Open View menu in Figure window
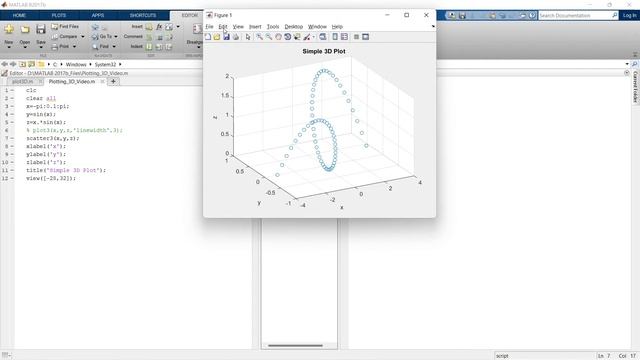This screenshot has height=360, width=640. (x=238, y=27)
